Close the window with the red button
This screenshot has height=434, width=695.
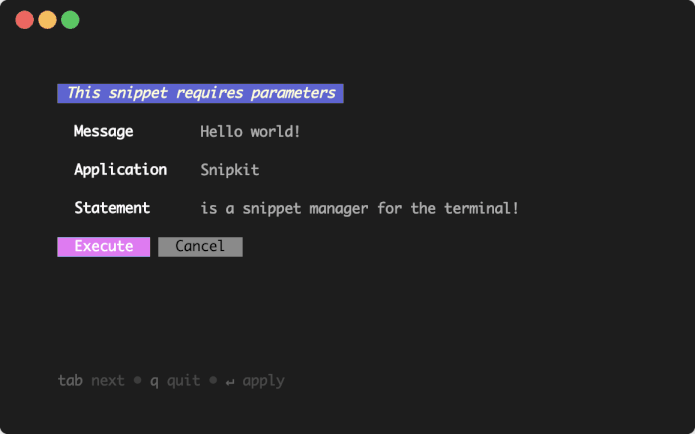coord(24,20)
